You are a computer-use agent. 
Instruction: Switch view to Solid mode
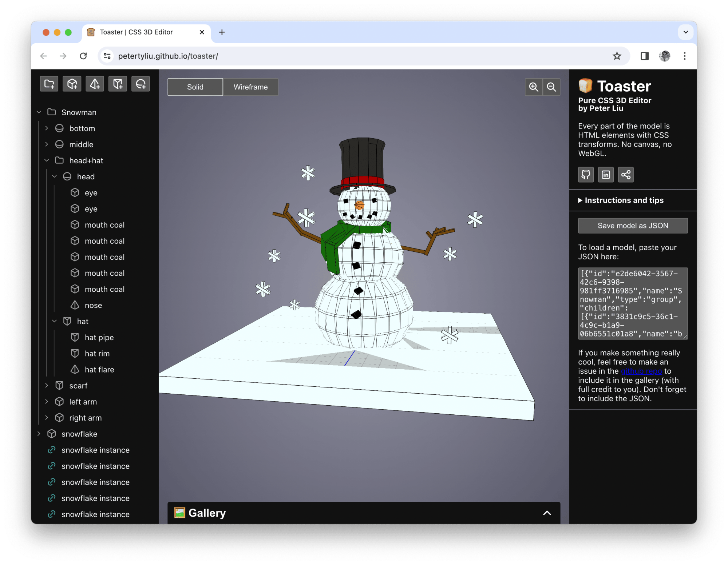[x=195, y=87]
